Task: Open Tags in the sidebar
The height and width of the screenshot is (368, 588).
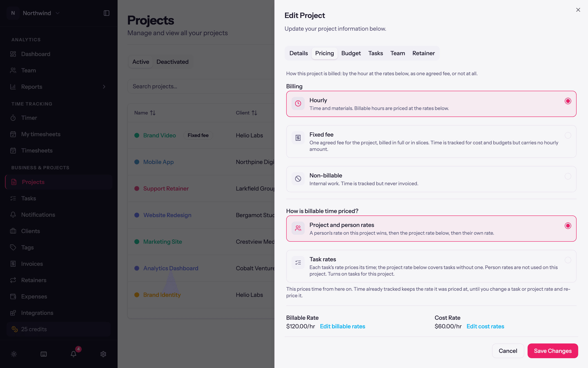Action: click(x=58, y=247)
